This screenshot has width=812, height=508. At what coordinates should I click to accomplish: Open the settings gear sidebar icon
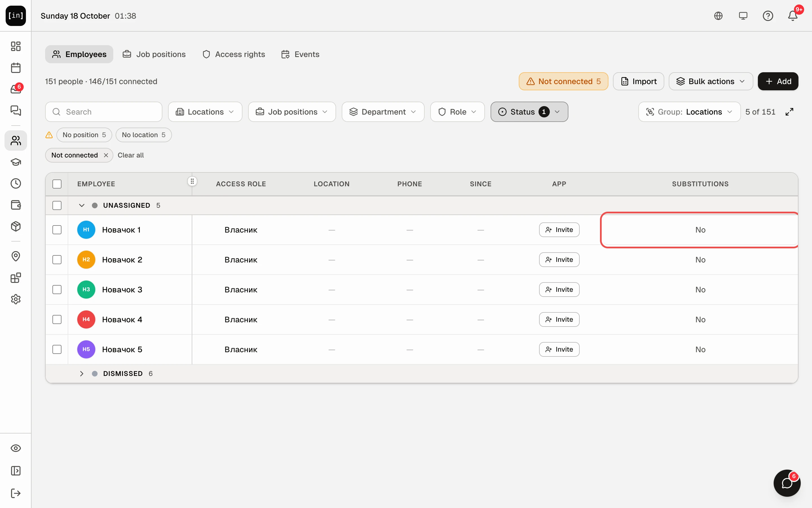coord(16,299)
